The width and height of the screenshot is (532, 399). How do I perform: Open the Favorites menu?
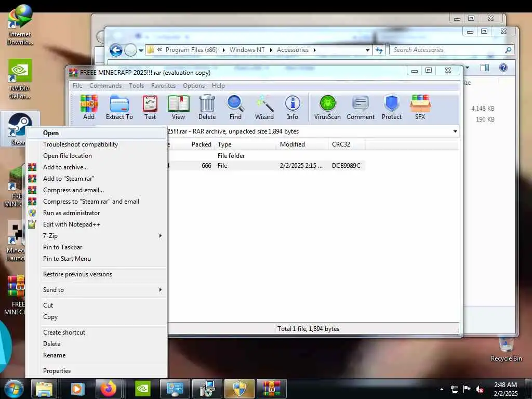tap(163, 86)
